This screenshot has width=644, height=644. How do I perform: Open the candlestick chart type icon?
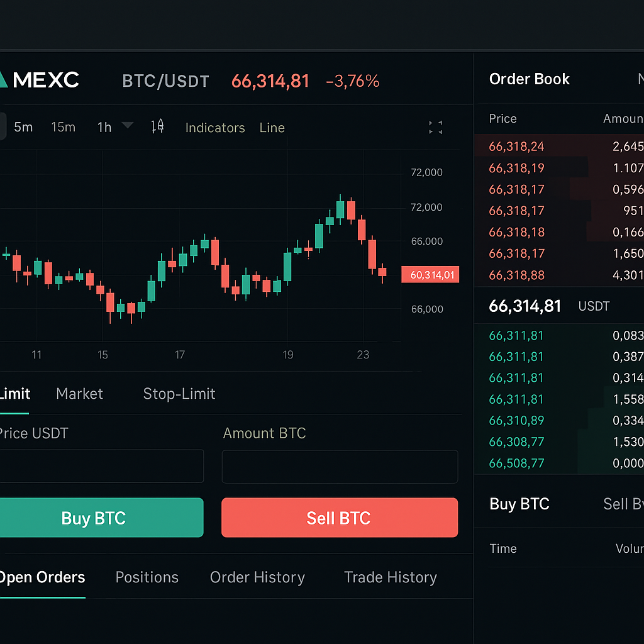pyautogui.click(x=158, y=127)
